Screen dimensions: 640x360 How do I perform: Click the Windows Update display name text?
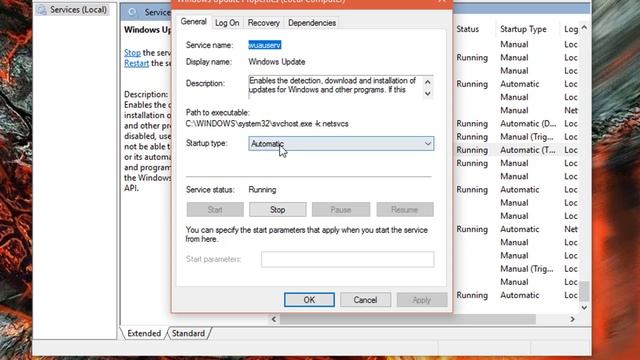[x=277, y=62]
